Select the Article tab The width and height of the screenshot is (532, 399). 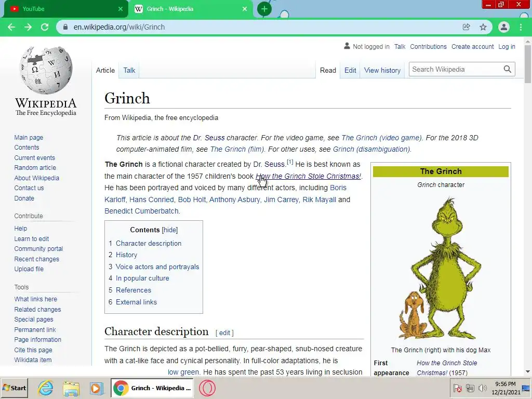(105, 70)
